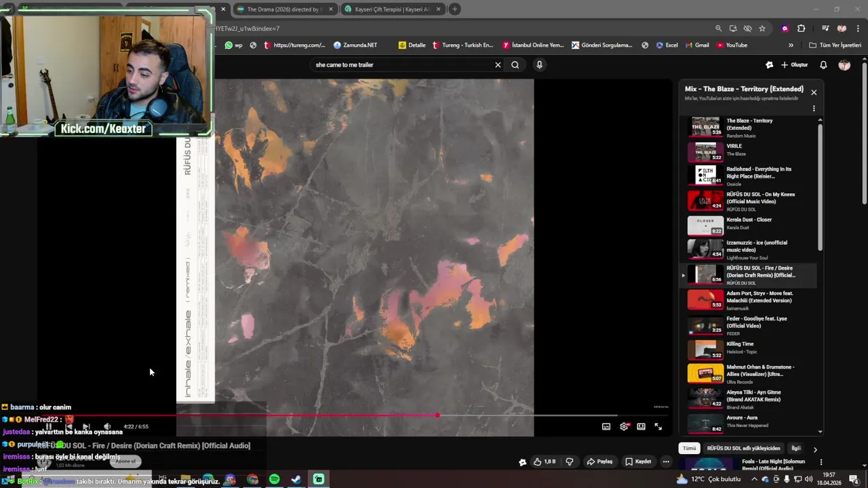Play 'Aleyna Tilki - Ayrı Gitme' remix
Viewport: 868px width, 488px height.
coord(751,399)
